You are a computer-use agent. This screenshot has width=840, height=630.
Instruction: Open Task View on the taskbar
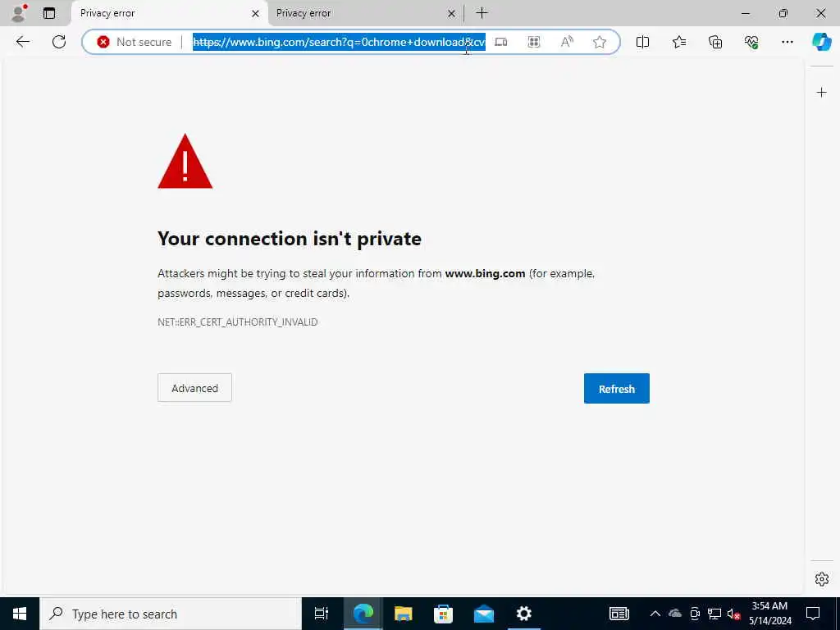tap(321, 614)
